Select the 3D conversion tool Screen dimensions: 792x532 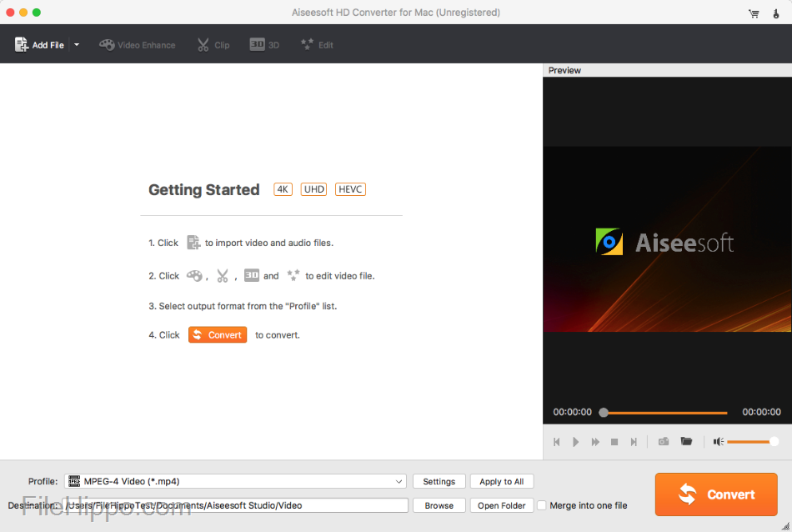[x=264, y=44]
